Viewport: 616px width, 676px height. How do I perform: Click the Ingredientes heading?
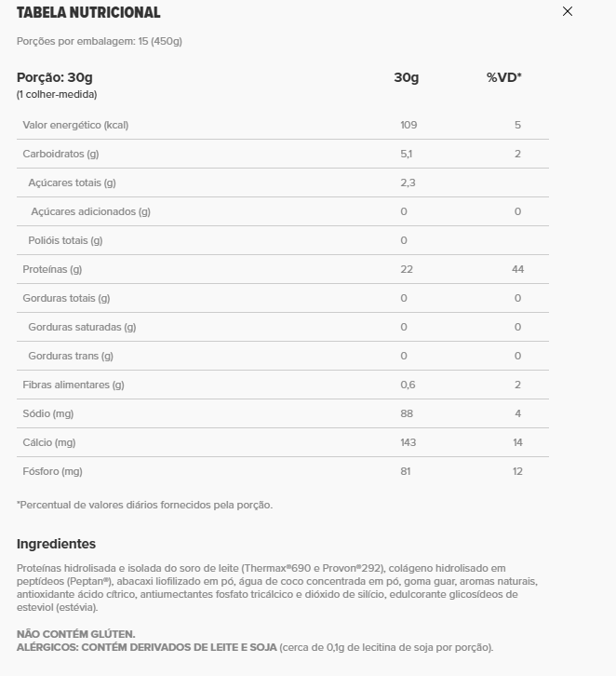pos(56,544)
